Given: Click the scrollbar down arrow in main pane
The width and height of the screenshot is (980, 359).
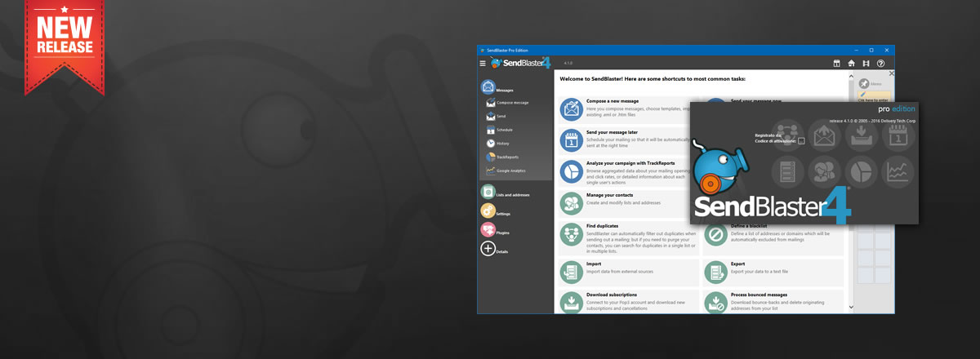Looking at the screenshot, I should (851, 308).
